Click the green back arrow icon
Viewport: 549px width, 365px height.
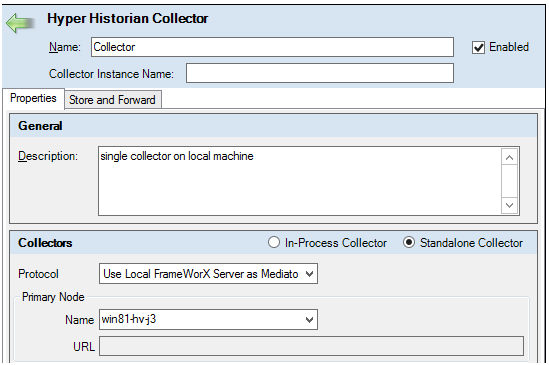point(20,23)
